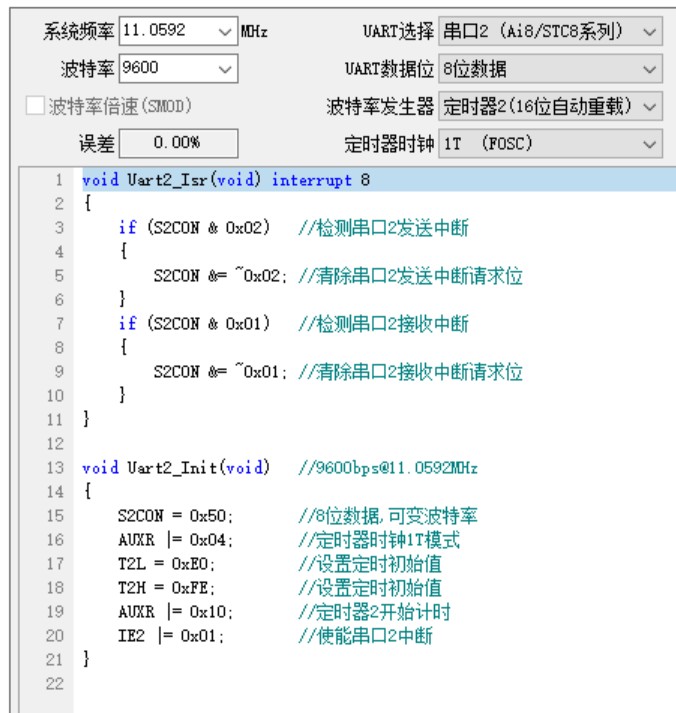
Task: Click comment '//定时器2开始计时'
Action: [x=374, y=612]
